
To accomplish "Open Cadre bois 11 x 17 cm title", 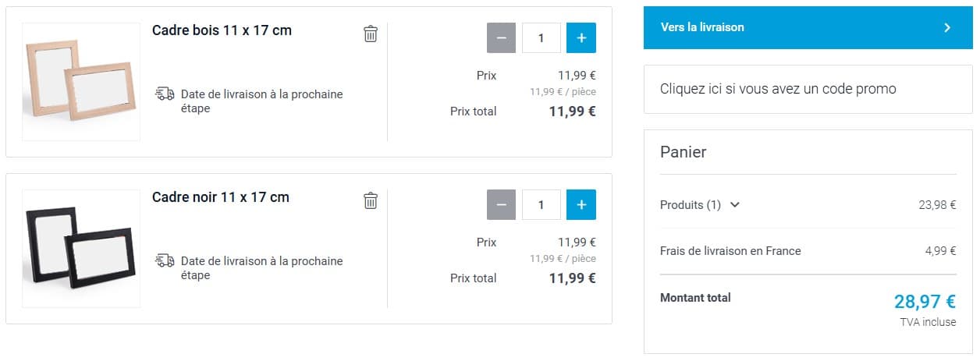I will 222,30.
